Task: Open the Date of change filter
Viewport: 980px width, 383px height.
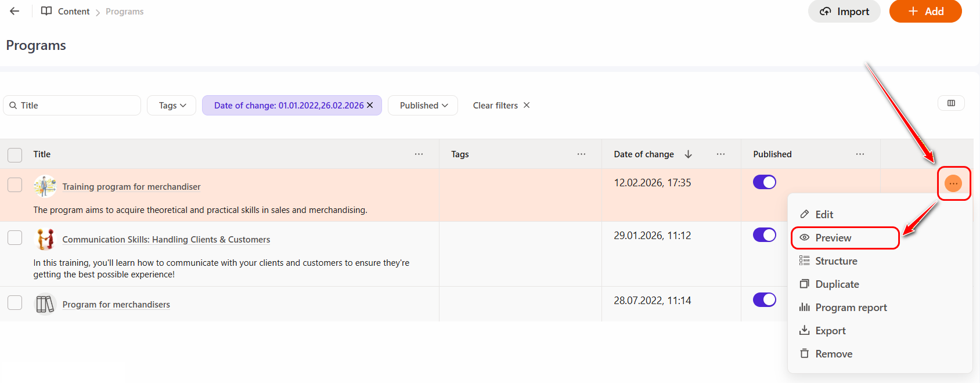Action: [288, 106]
